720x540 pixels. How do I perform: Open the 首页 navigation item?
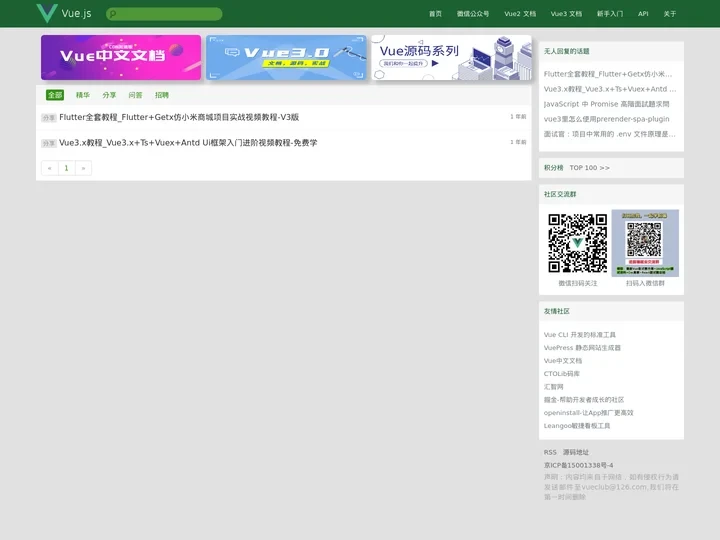435,14
